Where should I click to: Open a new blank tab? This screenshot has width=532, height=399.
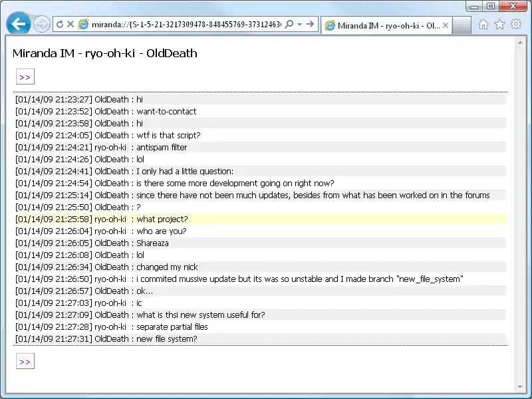click(x=462, y=25)
